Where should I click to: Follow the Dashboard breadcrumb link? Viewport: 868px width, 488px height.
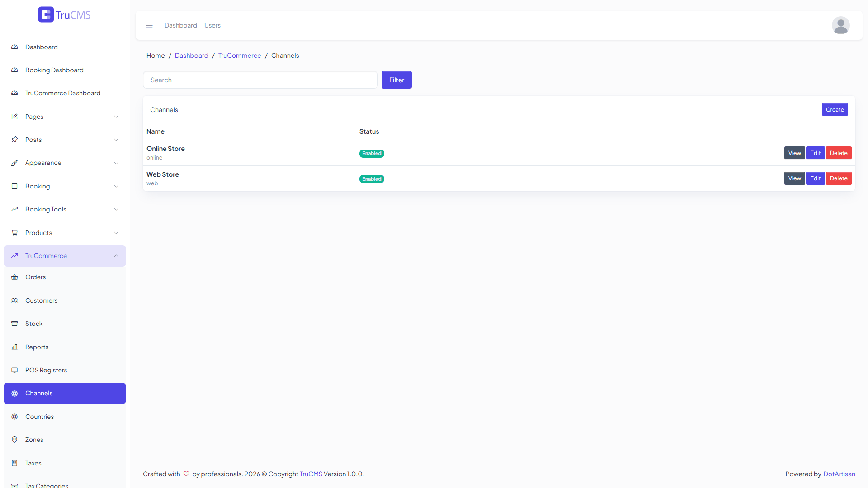tap(192, 56)
